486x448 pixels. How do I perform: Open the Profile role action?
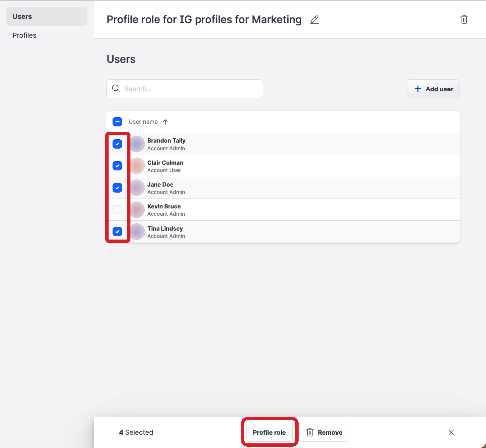[x=269, y=432]
